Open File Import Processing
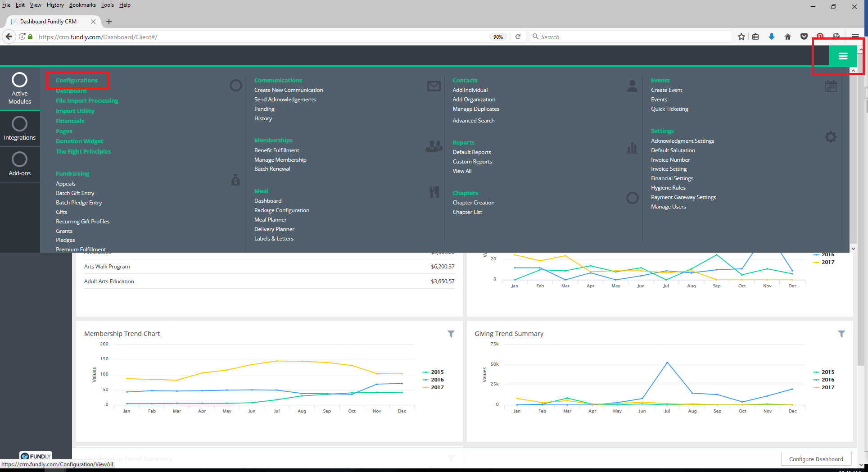 pyautogui.click(x=87, y=101)
